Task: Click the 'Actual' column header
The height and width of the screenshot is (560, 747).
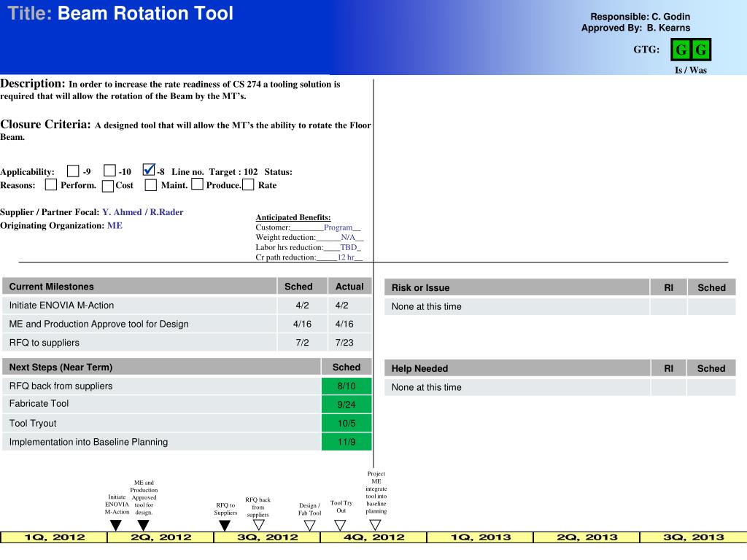Action: 349,287
